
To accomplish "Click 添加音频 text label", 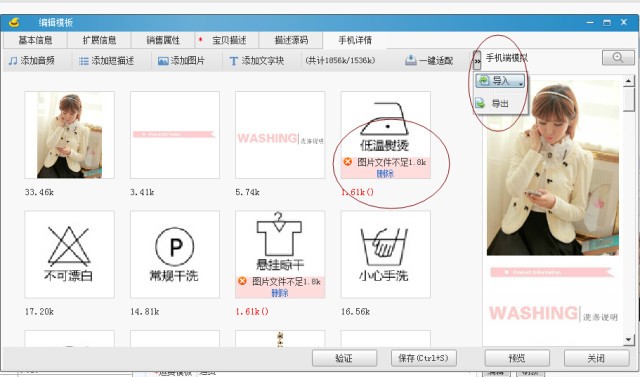I will tap(37, 61).
